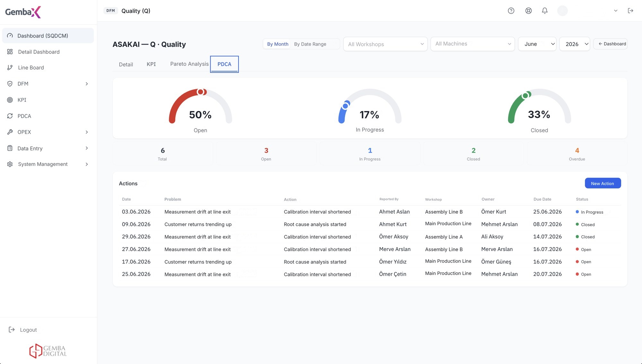Click the DFM shield icon
Image resolution: width=642 pixels, height=364 pixels.
10,84
